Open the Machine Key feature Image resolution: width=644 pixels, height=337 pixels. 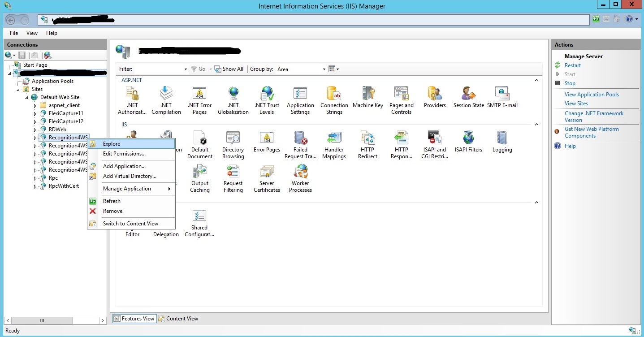[367, 98]
